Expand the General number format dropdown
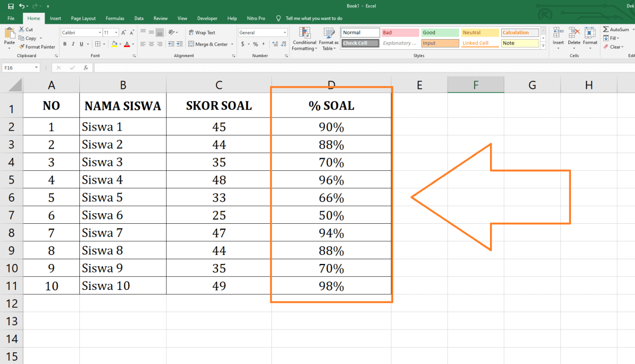 (285, 33)
